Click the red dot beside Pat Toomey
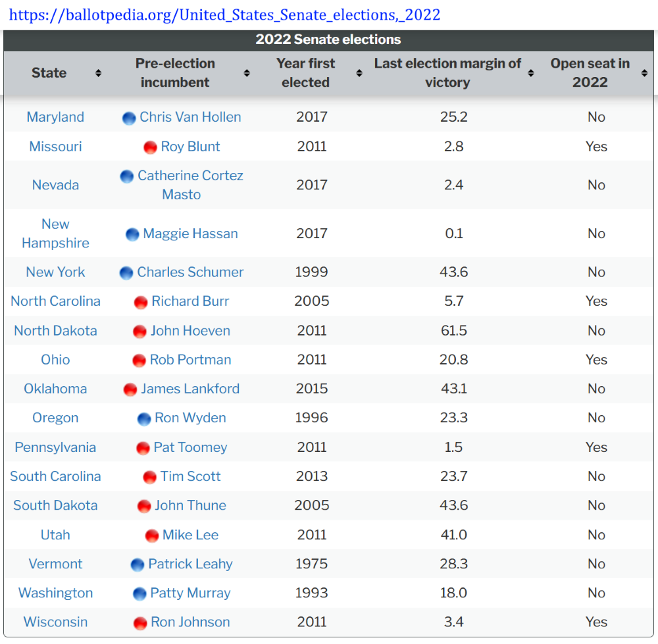This screenshot has height=644, width=658. [143, 448]
